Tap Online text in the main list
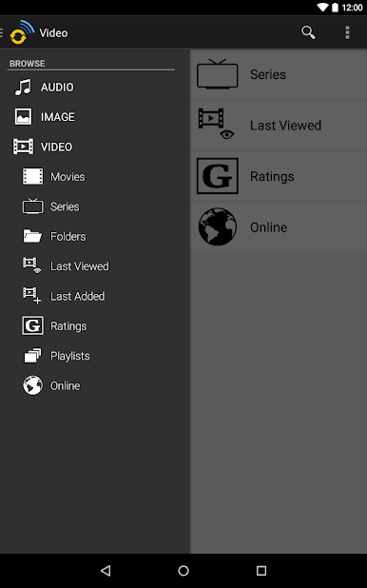 269,227
